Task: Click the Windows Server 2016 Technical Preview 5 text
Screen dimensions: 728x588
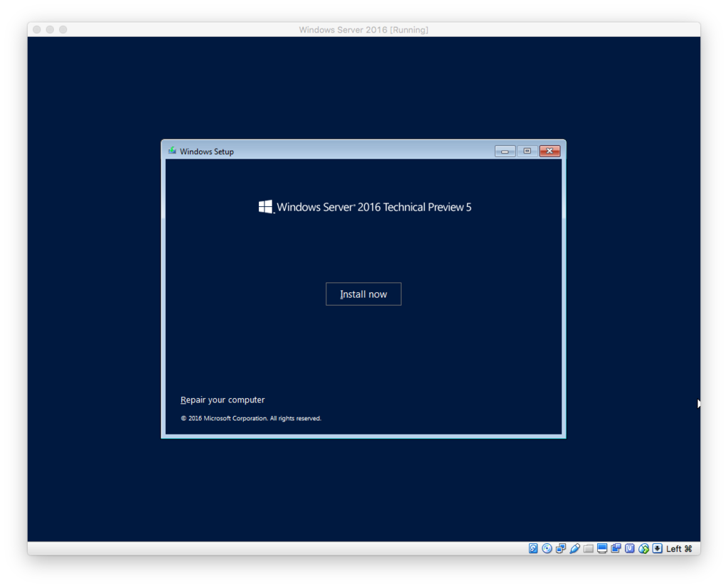Action: (374, 207)
